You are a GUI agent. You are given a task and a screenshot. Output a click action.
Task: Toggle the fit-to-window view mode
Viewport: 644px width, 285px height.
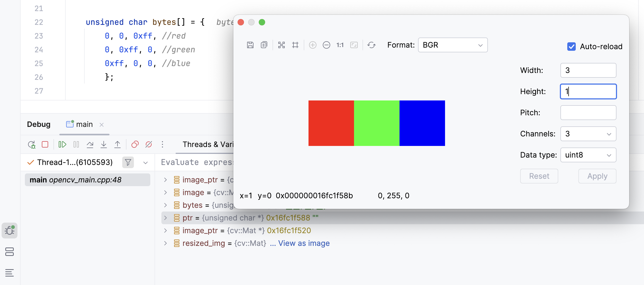pyautogui.click(x=354, y=45)
